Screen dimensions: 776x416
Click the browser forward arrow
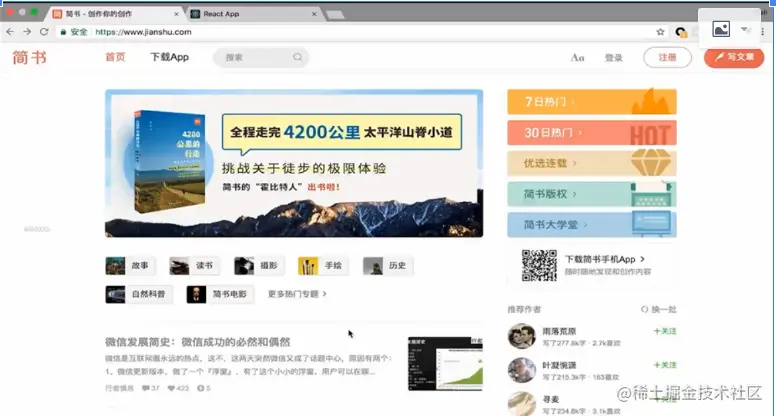tap(27, 32)
